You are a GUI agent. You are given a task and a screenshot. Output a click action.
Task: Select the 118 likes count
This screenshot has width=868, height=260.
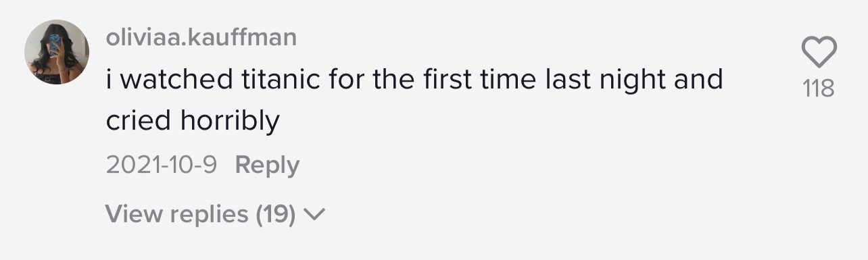(x=819, y=88)
